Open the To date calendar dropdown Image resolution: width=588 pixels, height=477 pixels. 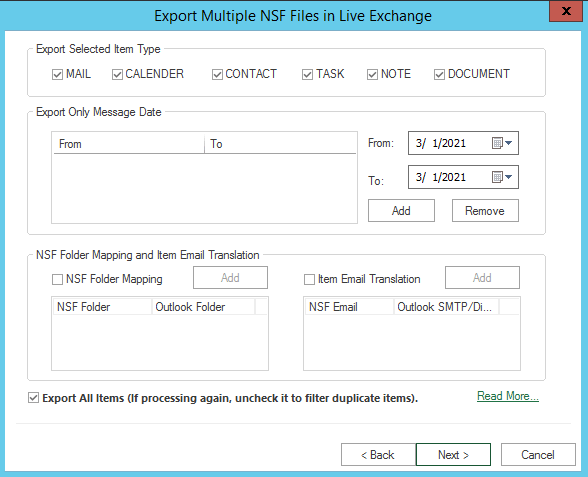[x=502, y=177]
